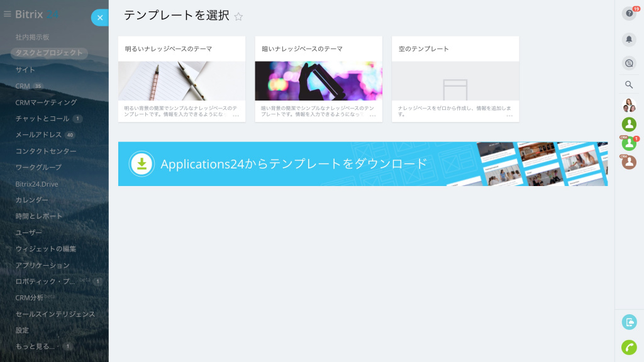Click the teal desktop app icon at the bottom right

click(x=629, y=322)
